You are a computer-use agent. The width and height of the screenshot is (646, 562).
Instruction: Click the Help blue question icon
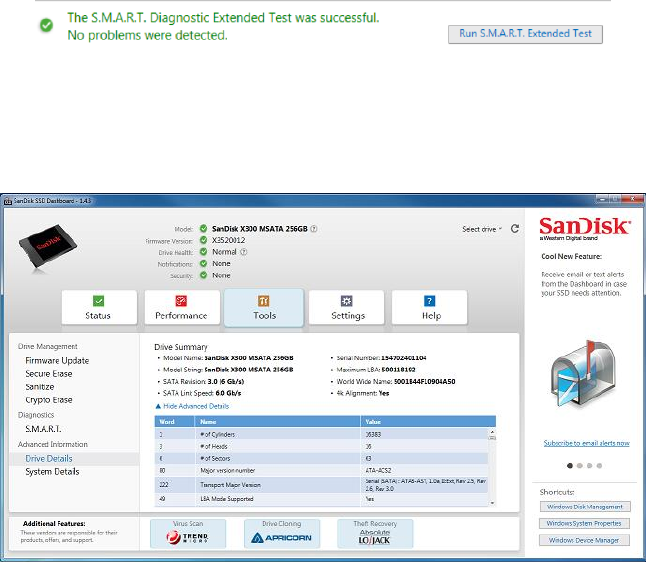429,301
